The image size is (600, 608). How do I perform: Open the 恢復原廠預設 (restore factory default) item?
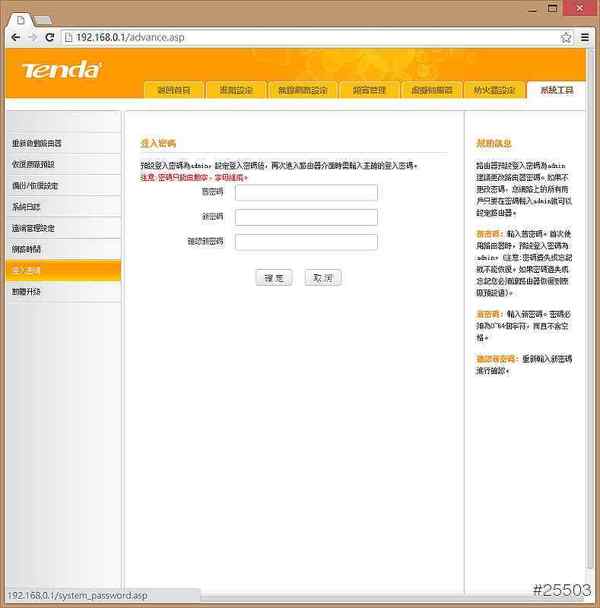point(64,164)
